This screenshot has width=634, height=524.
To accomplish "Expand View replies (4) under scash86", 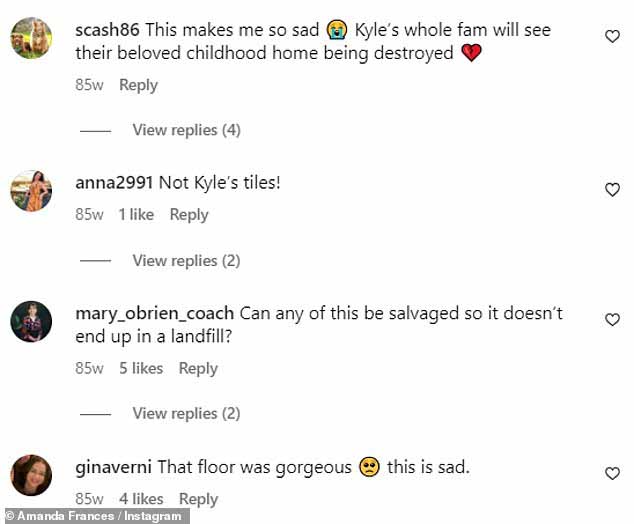I will pyautogui.click(x=186, y=130).
